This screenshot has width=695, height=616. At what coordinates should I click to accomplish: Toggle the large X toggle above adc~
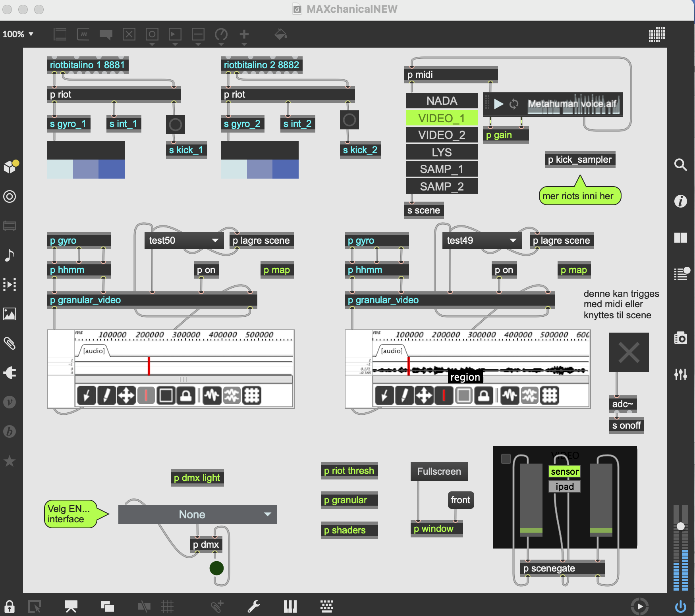pyautogui.click(x=629, y=352)
